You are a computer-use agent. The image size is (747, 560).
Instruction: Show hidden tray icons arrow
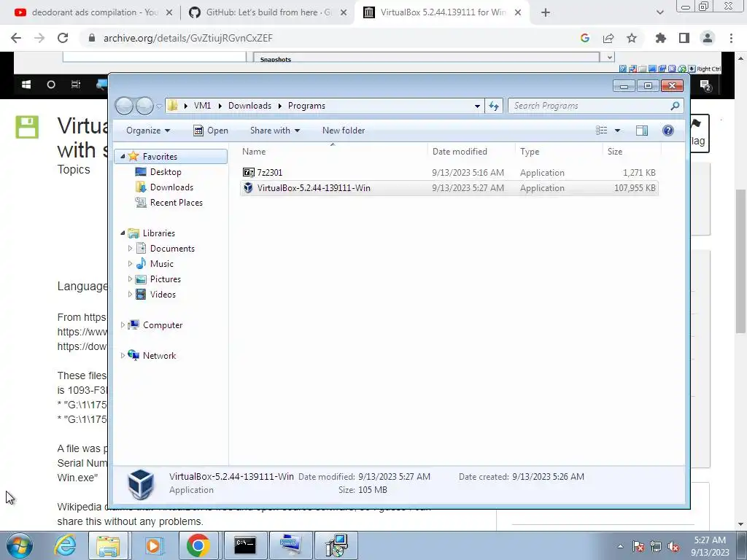pos(620,546)
